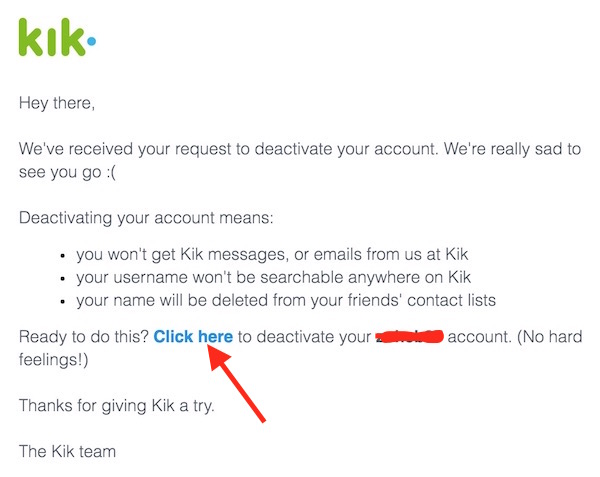Open the 'Click here' deactivation link
The width and height of the screenshot is (600, 477).
pyautogui.click(x=193, y=337)
